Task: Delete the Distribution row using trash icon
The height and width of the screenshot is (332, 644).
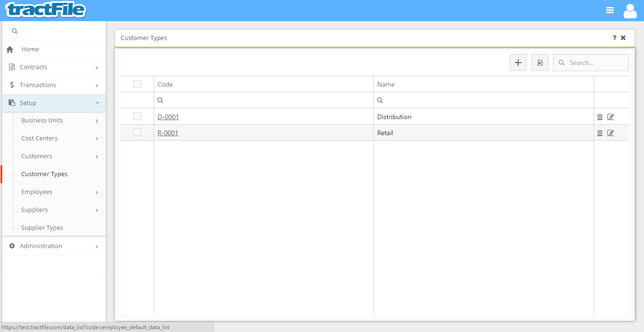Action: click(x=600, y=117)
